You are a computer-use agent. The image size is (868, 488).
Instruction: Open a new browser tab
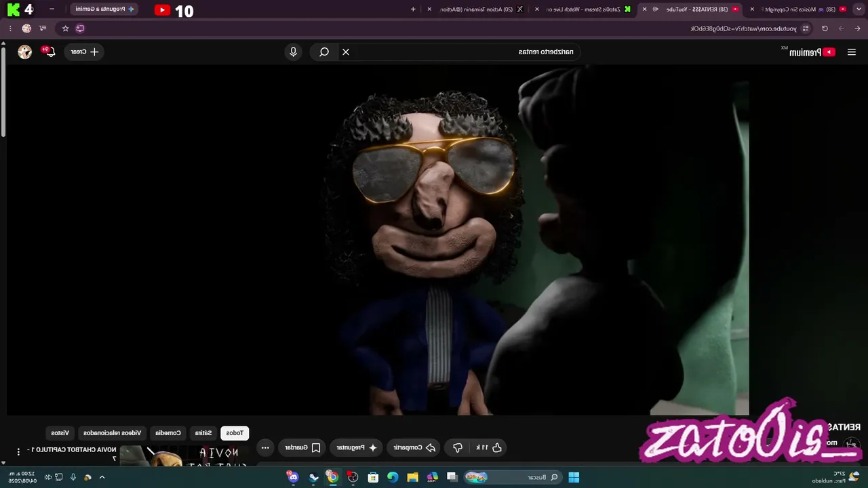click(x=413, y=9)
